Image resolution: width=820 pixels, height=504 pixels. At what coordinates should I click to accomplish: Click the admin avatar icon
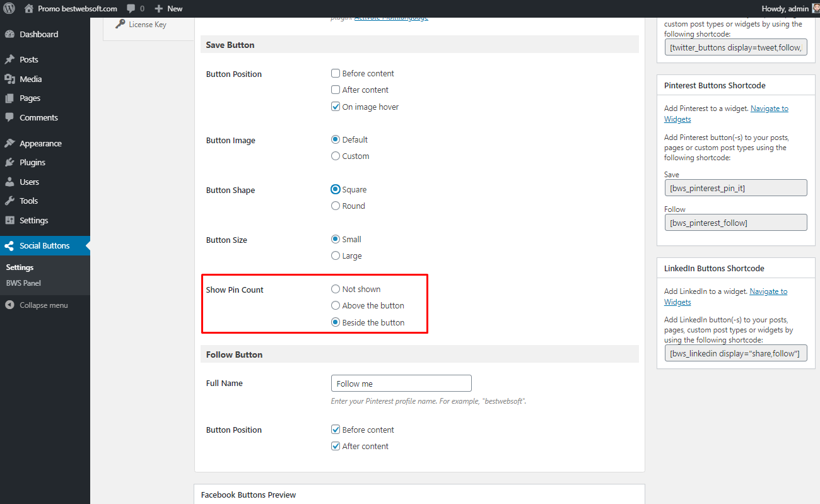click(x=815, y=9)
